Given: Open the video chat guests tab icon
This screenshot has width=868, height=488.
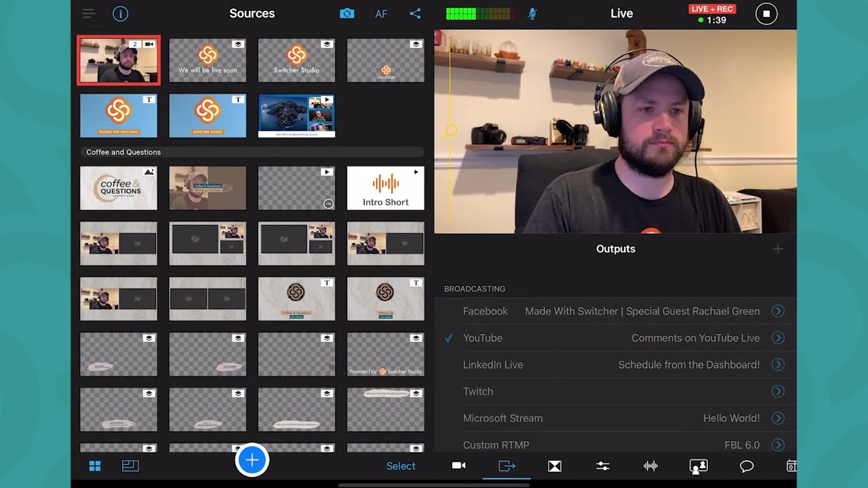Looking at the screenshot, I should [698, 466].
